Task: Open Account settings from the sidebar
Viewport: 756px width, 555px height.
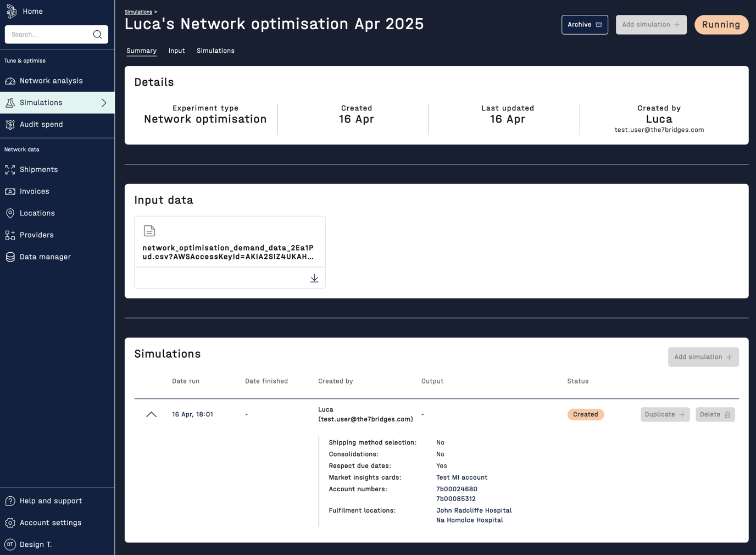Action: point(50,523)
